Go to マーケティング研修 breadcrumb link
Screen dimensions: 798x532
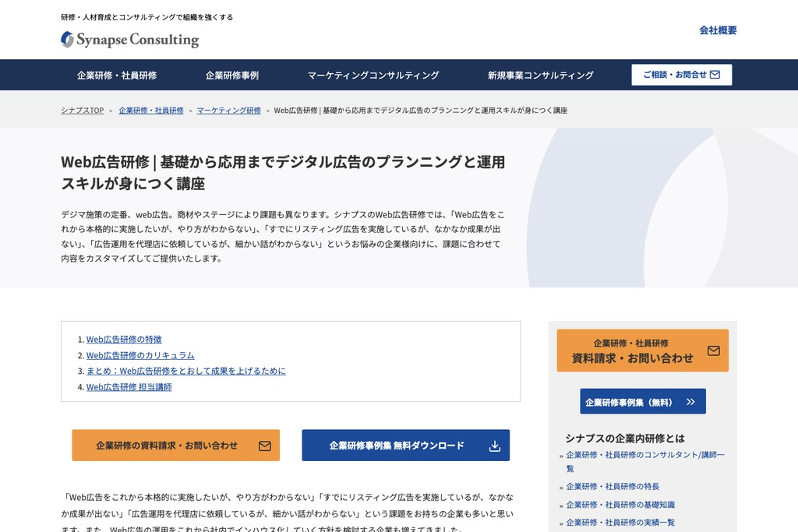(x=228, y=111)
